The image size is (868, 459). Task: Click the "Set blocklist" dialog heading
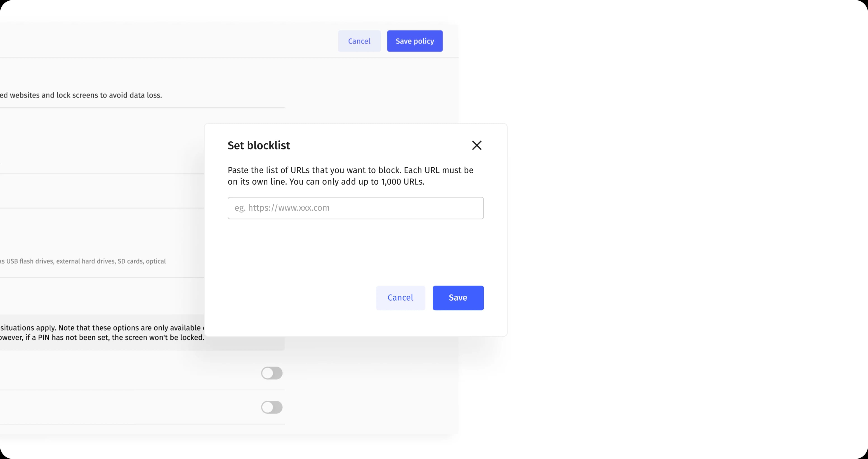pos(258,145)
